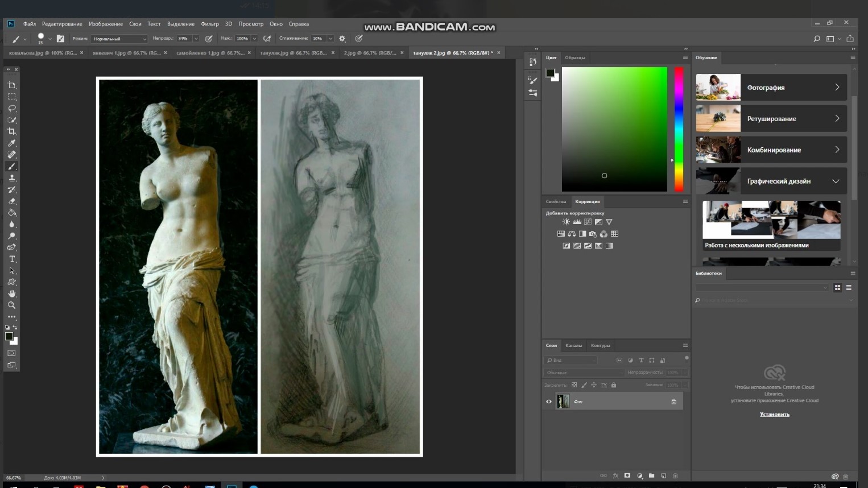Select the History Brush tool
Screen dimensions: 868x488
point(11,189)
